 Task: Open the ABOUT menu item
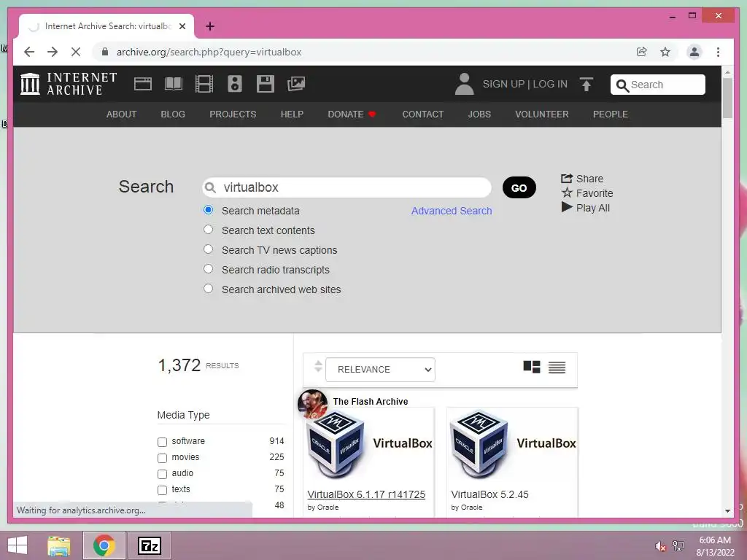(x=122, y=114)
